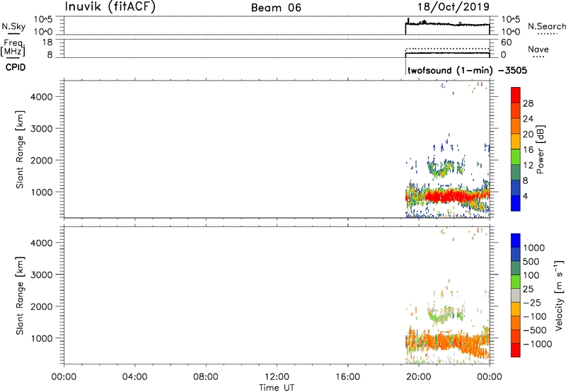Click the "16:00" time axis tick label
The height and width of the screenshot is (392, 566).
[x=347, y=377]
